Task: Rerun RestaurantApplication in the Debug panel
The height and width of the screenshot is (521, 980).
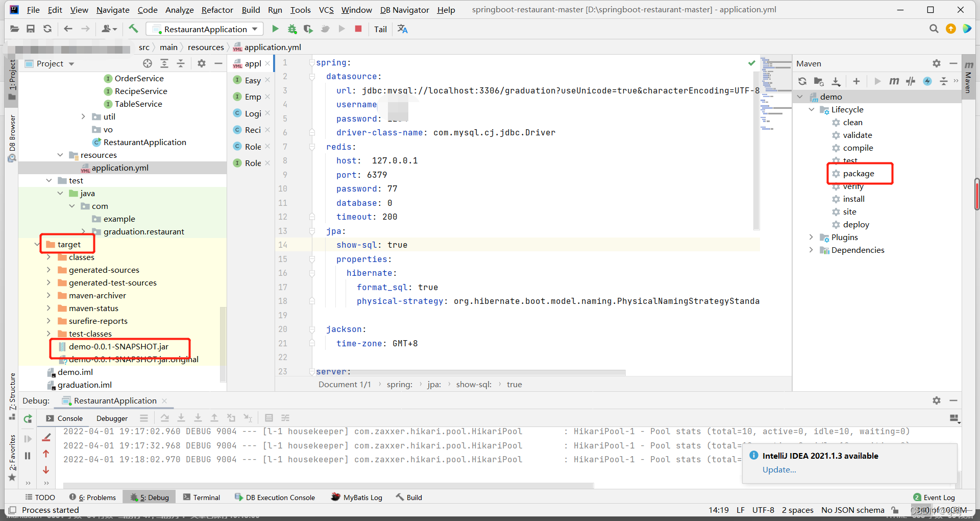Action: click(x=28, y=419)
